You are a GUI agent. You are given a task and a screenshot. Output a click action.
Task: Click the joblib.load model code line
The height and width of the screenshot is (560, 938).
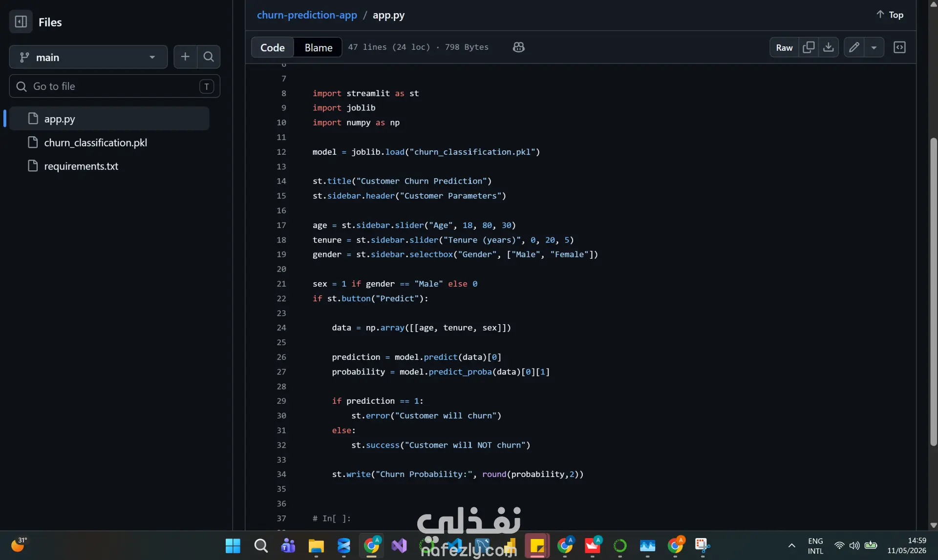pyautogui.click(x=426, y=152)
